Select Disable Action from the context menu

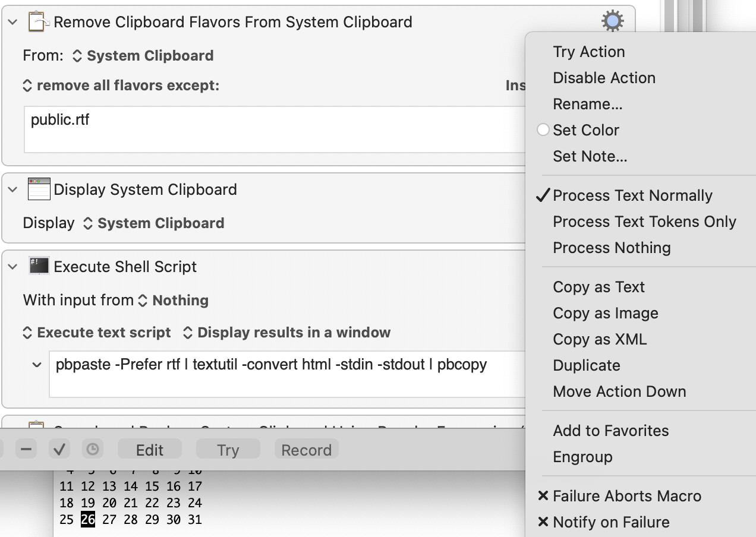pos(604,78)
